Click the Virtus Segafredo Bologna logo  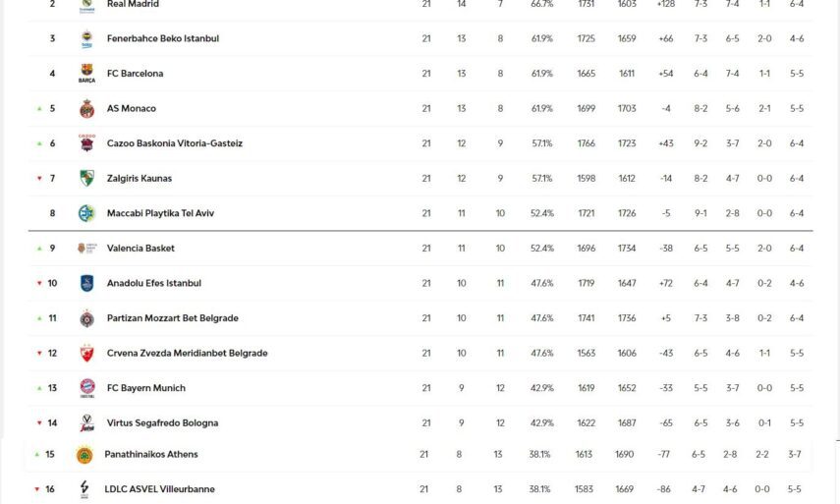point(86,423)
